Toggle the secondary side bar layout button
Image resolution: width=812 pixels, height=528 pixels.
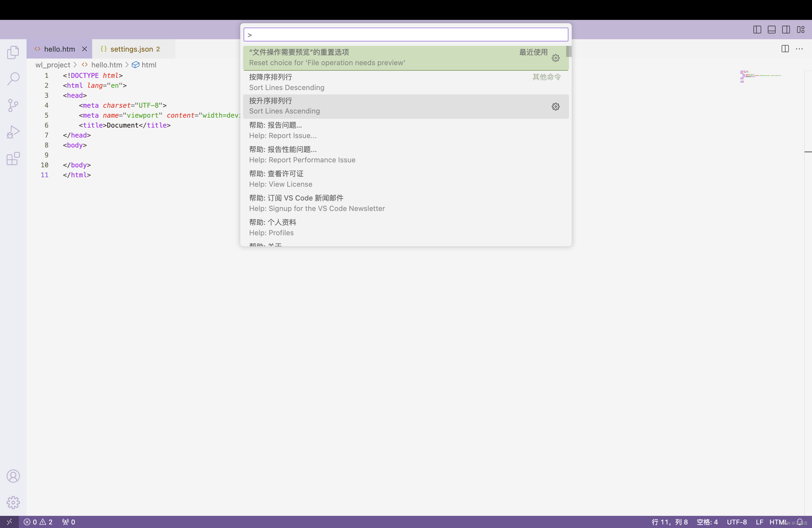[786, 30]
